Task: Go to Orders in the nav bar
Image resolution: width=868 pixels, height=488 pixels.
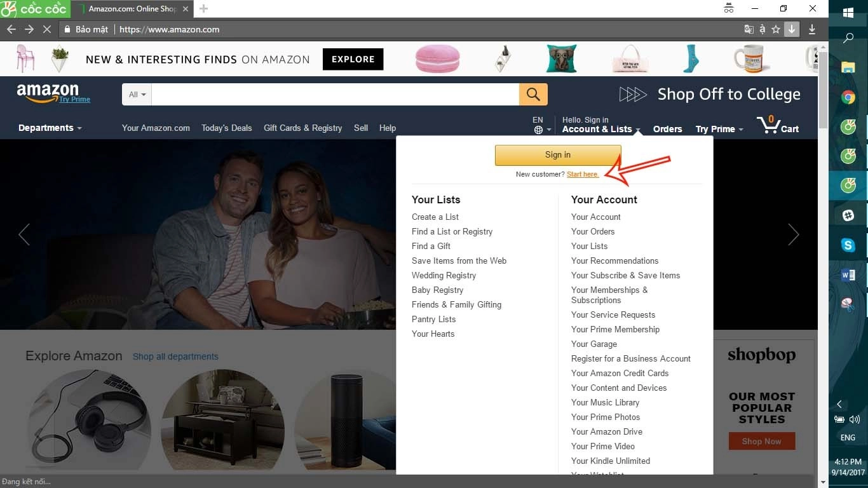Action: tap(667, 129)
